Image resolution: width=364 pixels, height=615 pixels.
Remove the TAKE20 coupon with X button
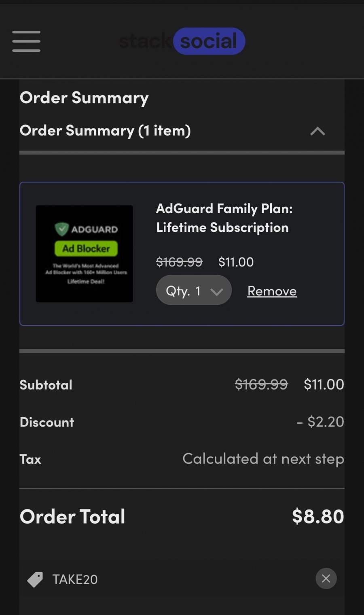click(326, 579)
